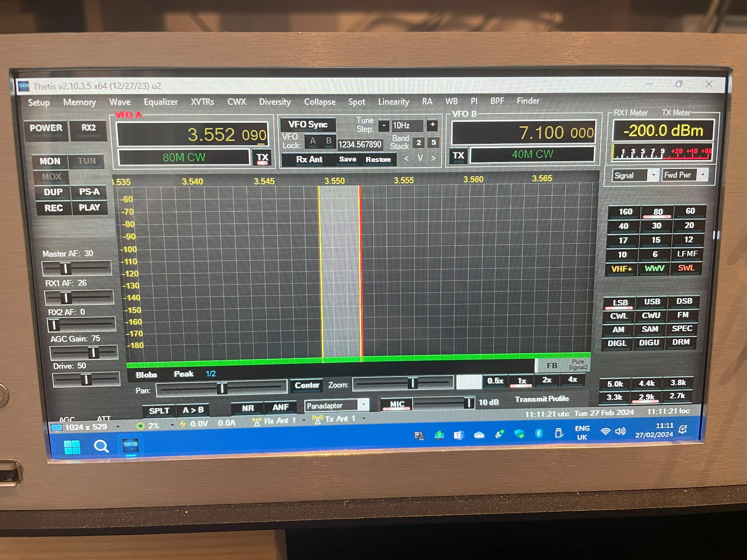The image size is (747, 560).
Task: Click the Rx Ant 1 antenna icon
Action: [x=257, y=421]
